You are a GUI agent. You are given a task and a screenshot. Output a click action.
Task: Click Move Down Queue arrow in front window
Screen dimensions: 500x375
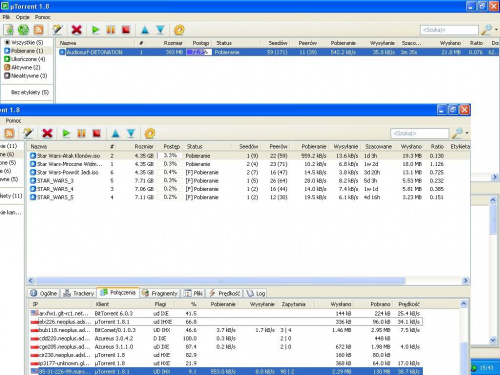click(x=131, y=133)
